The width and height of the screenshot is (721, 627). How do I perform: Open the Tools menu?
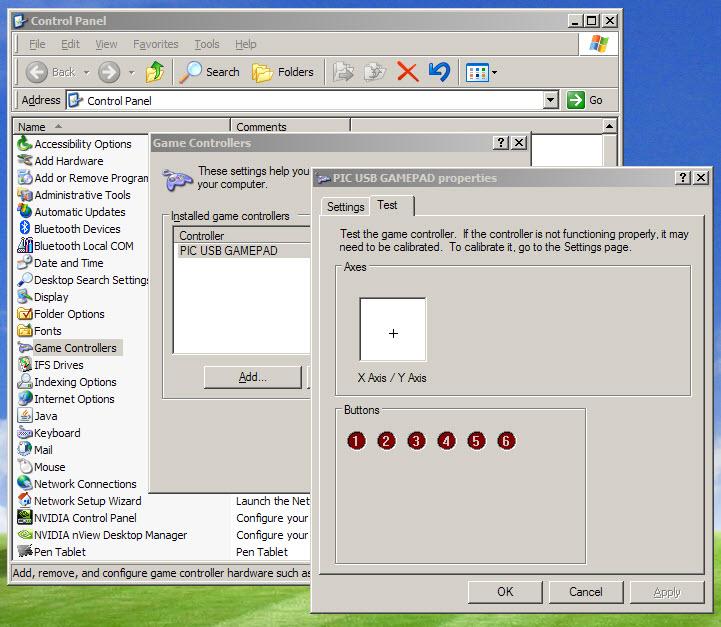(x=207, y=44)
